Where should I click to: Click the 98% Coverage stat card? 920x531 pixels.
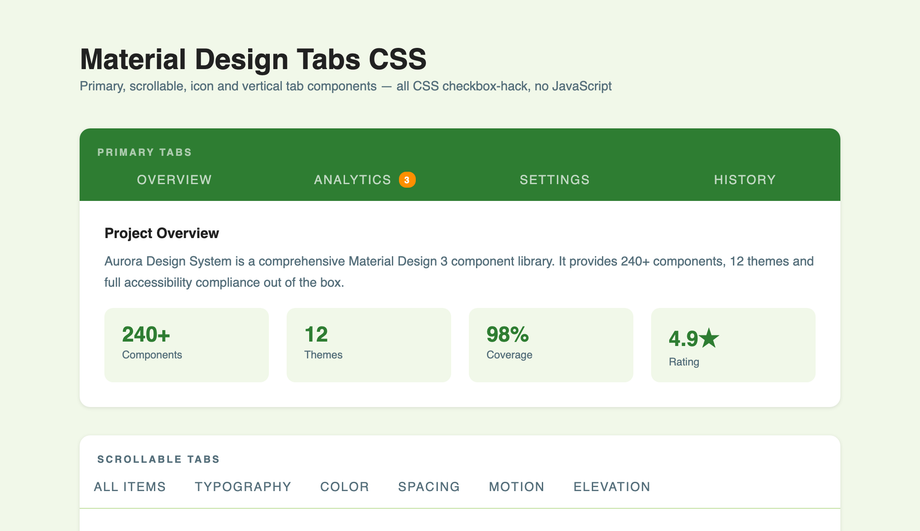(551, 345)
